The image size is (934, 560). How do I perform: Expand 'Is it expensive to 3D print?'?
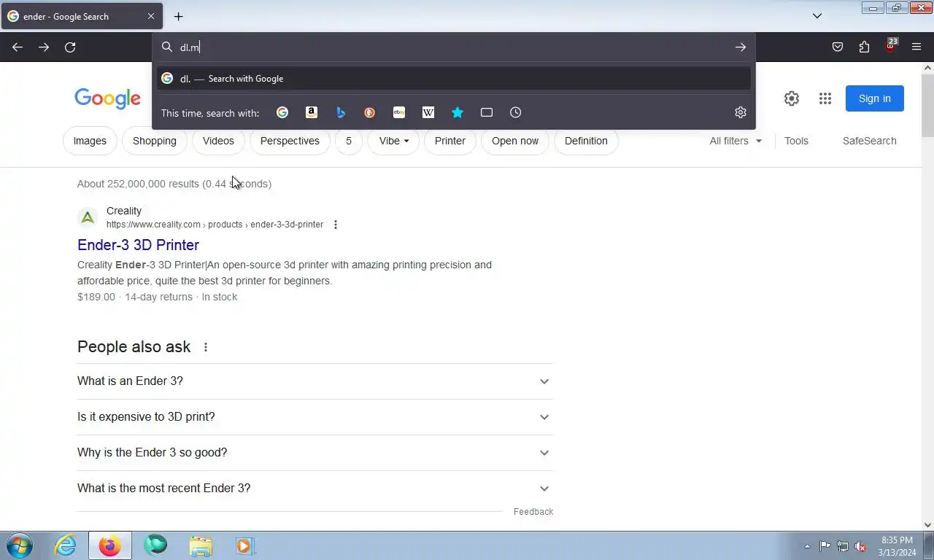[315, 417]
